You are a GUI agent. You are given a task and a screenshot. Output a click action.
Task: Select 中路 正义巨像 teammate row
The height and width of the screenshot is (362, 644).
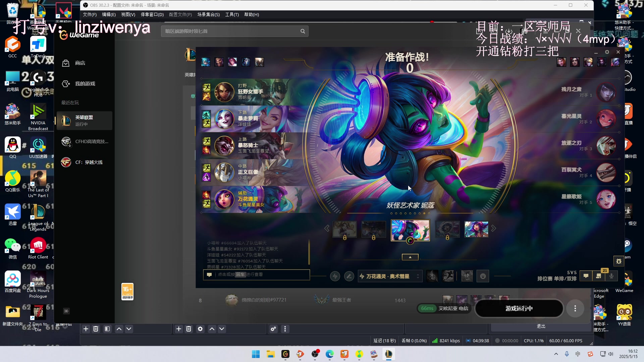[x=255, y=172]
